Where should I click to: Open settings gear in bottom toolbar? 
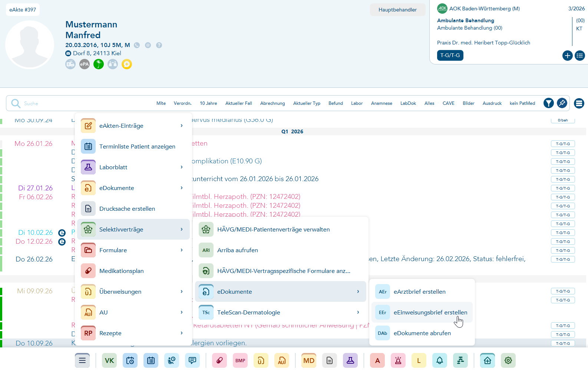(508, 360)
